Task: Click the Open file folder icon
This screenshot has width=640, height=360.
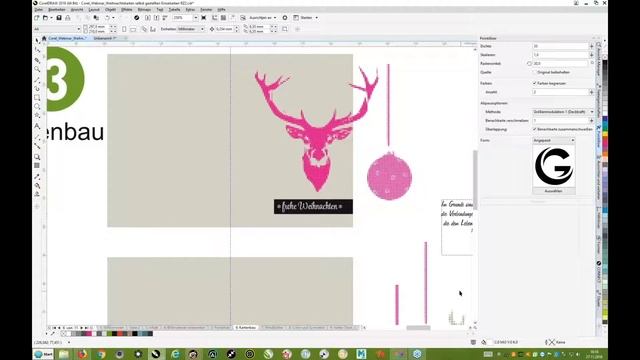Action: pos(45,18)
